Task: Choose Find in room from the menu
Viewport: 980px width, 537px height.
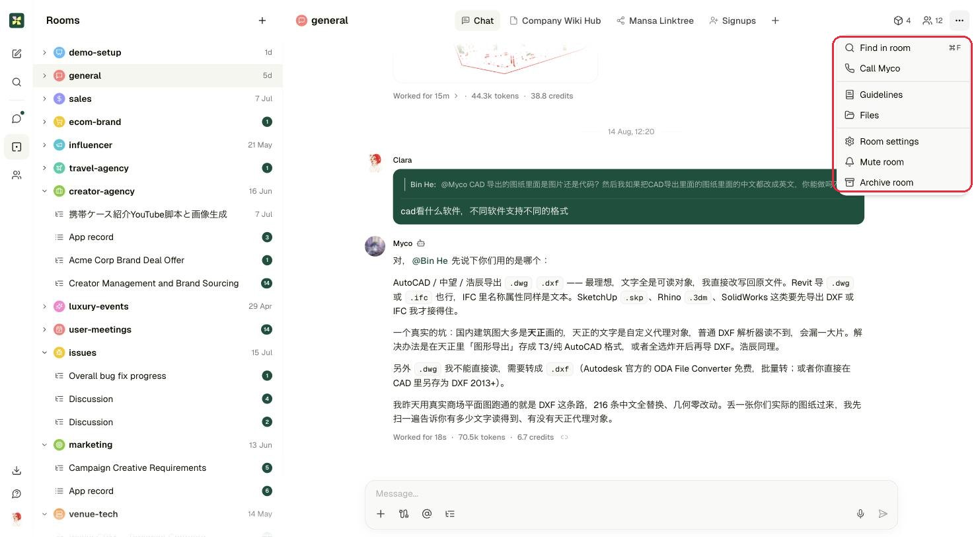Action: (x=903, y=48)
